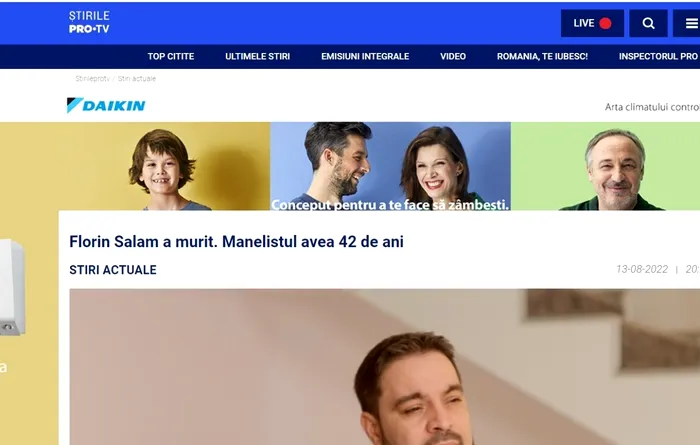Open the TOP CITITE menu item
The width and height of the screenshot is (700, 445).
pyautogui.click(x=171, y=57)
